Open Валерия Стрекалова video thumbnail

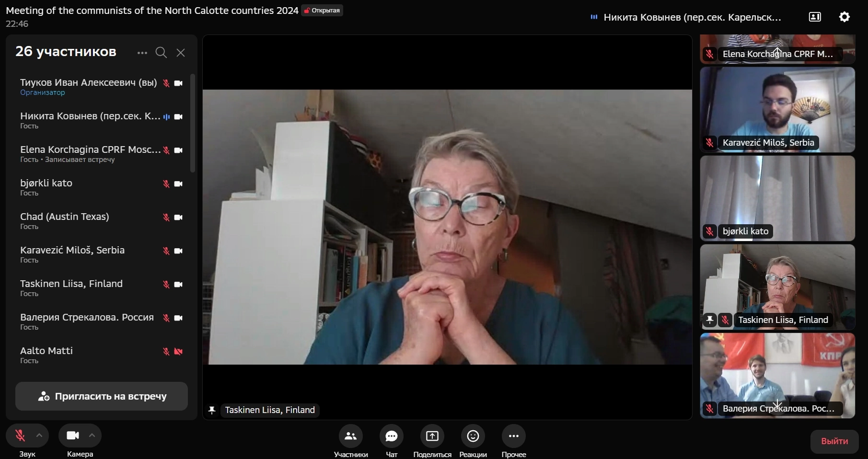pyautogui.click(x=777, y=376)
